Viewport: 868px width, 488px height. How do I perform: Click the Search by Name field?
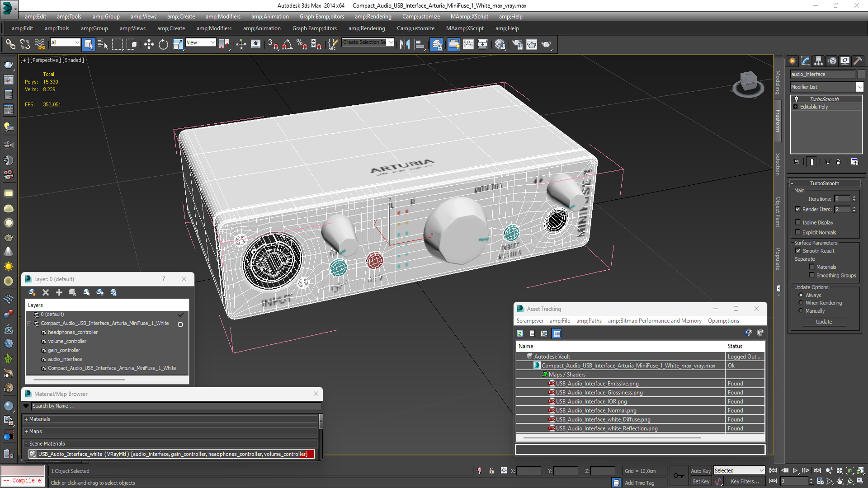tap(176, 406)
